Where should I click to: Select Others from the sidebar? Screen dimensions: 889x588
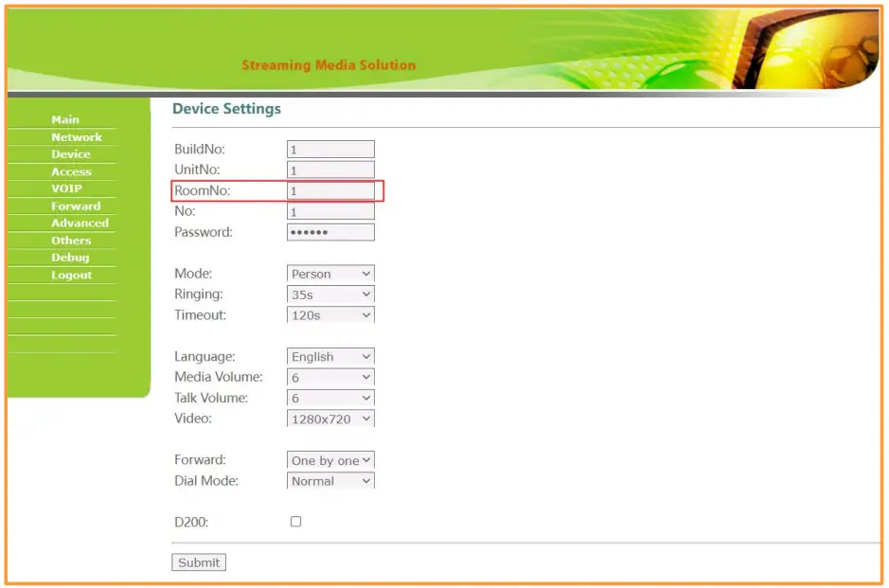point(71,240)
